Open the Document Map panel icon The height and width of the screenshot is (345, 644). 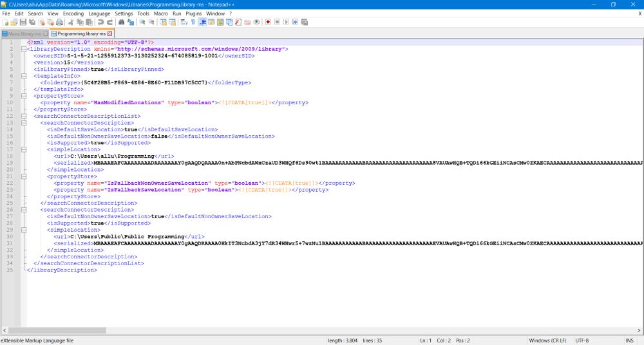(x=220, y=22)
